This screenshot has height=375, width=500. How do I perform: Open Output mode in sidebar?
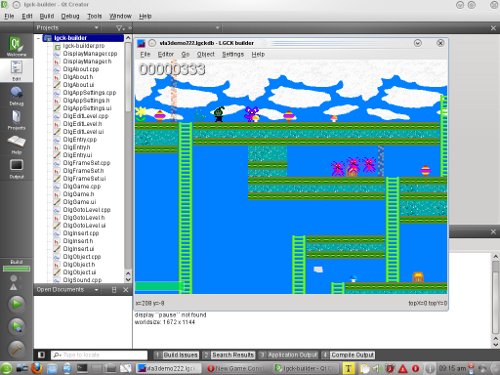(16, 169)
